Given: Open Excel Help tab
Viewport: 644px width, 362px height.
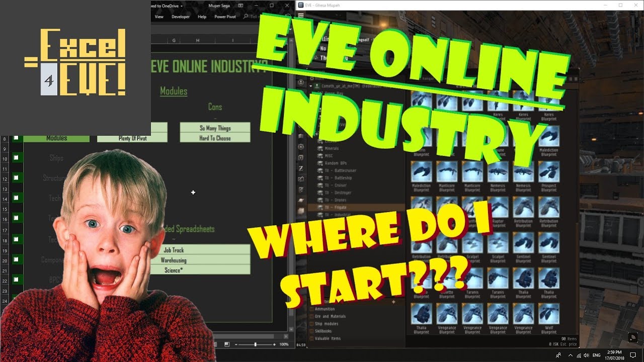Looking at the screenshot, I should [202, 17].
